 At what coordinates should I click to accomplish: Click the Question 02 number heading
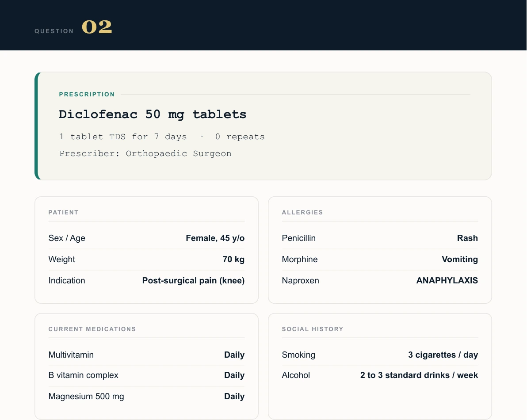[x=97, y=27]
